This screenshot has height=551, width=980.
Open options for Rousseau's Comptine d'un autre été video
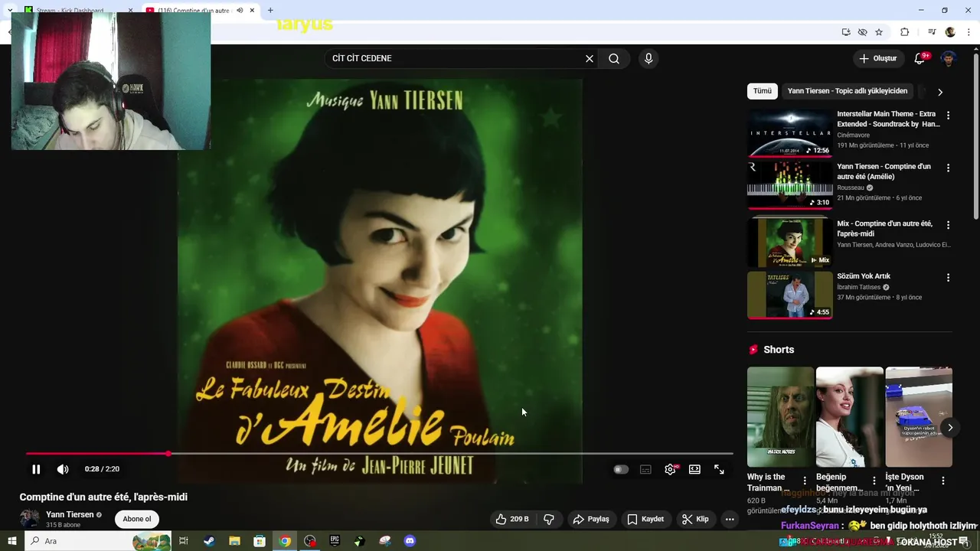coord(948,168)
